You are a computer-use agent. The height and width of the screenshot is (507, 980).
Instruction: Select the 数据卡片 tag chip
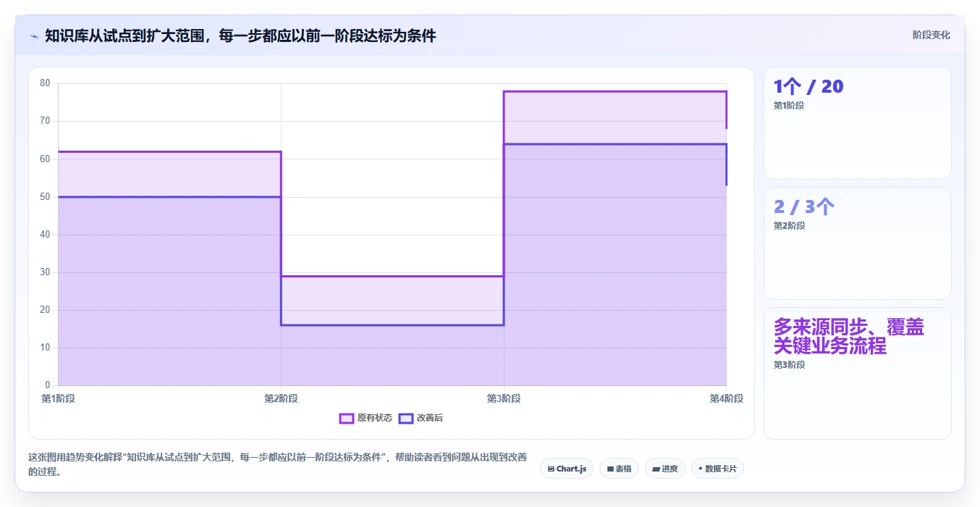pos(717,469)
